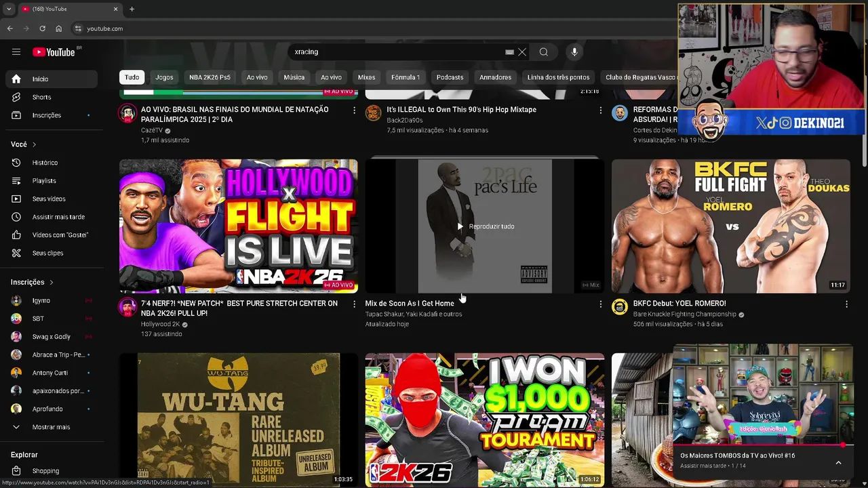This screenshot has width=868, height=488.
Task: Open Playlists in sidebar
Action: (x=52, y=181)
